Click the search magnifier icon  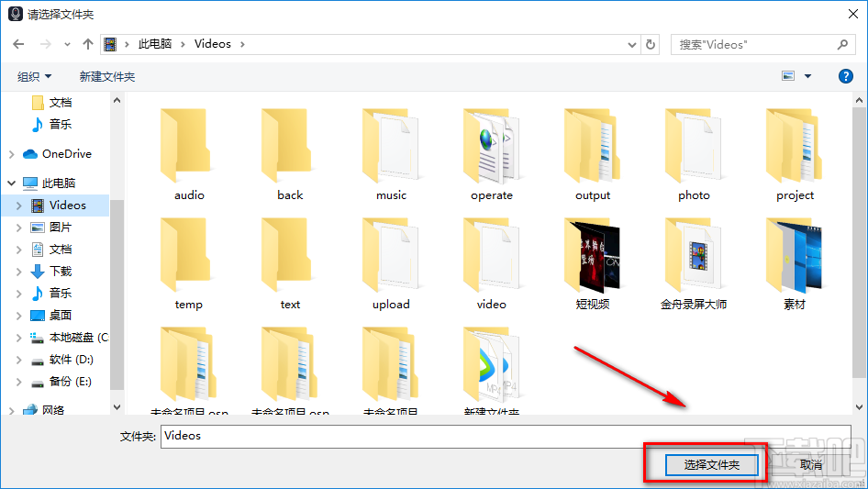[x=842, y=44]
